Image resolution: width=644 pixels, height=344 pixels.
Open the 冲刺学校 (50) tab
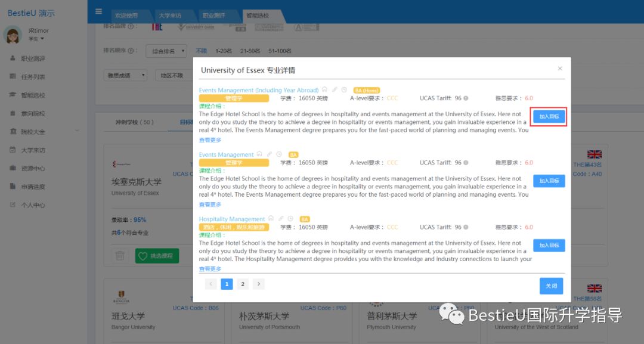pyautogui.click(x=134, y=122)
